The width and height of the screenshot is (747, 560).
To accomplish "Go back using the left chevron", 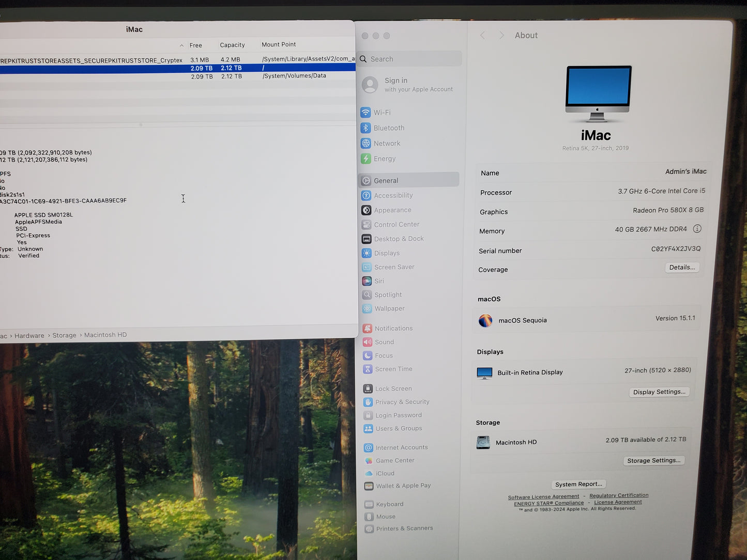I will pos(483,35).
